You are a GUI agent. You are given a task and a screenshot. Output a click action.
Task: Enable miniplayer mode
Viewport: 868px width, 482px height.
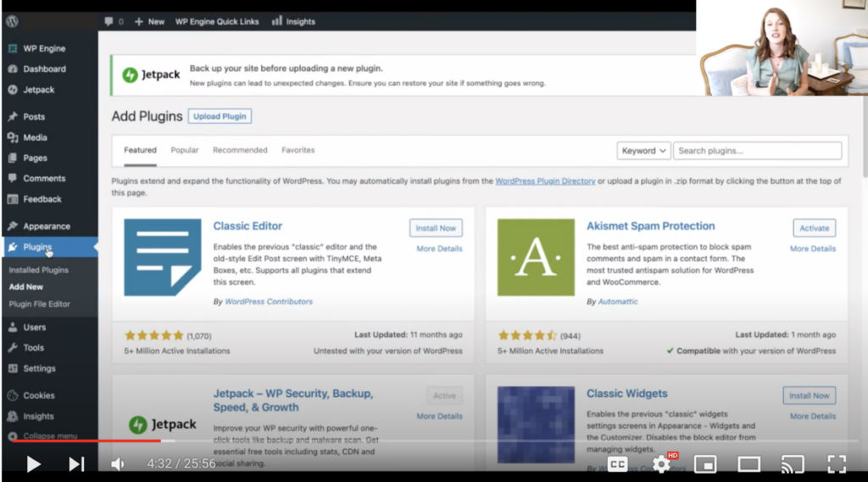point(705,464)
